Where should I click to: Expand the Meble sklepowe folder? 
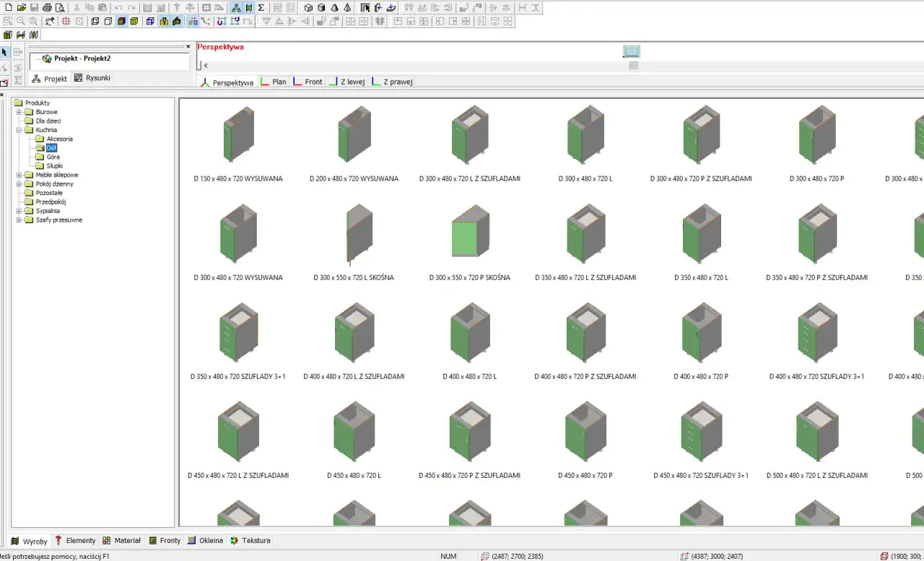[19, 175]
